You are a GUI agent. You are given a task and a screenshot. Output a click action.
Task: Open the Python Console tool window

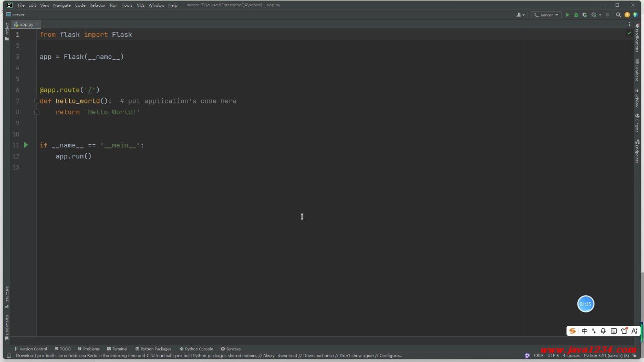click(x=196, y=348)
